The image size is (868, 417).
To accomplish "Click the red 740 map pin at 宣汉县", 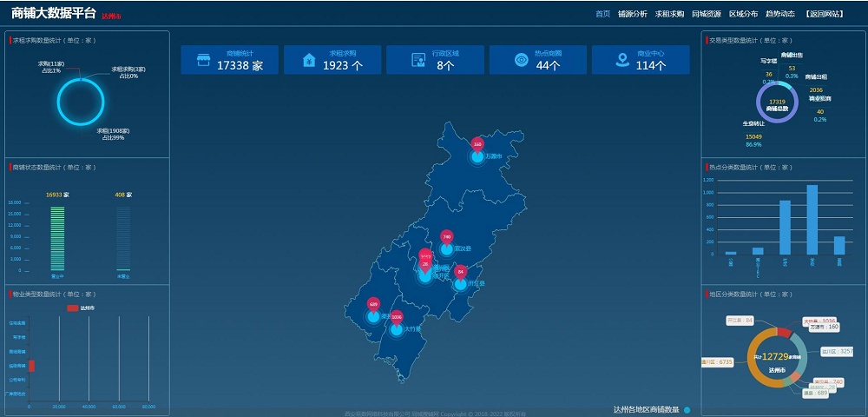I will [x=447, y=237].
